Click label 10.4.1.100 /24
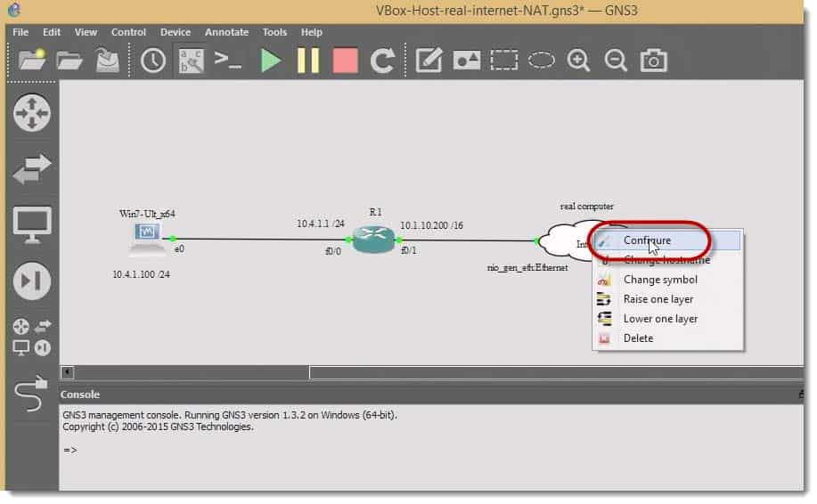817x504 pixels. point(141,274)
